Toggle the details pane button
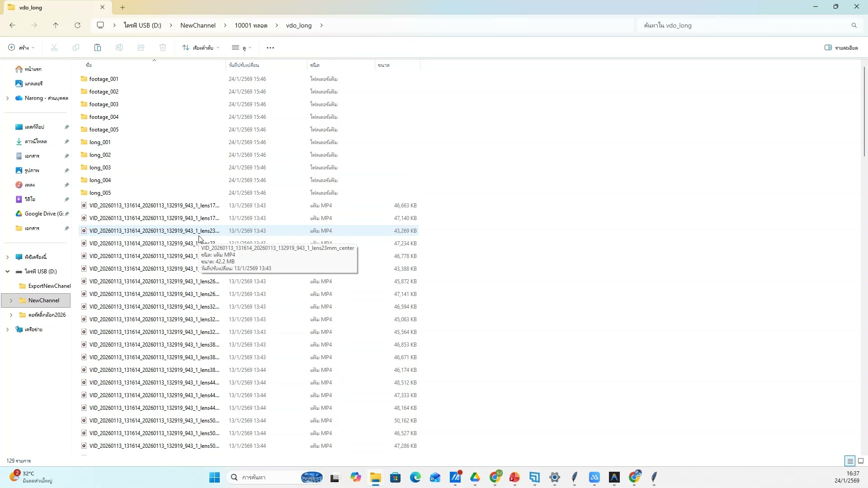 (841, 47)
